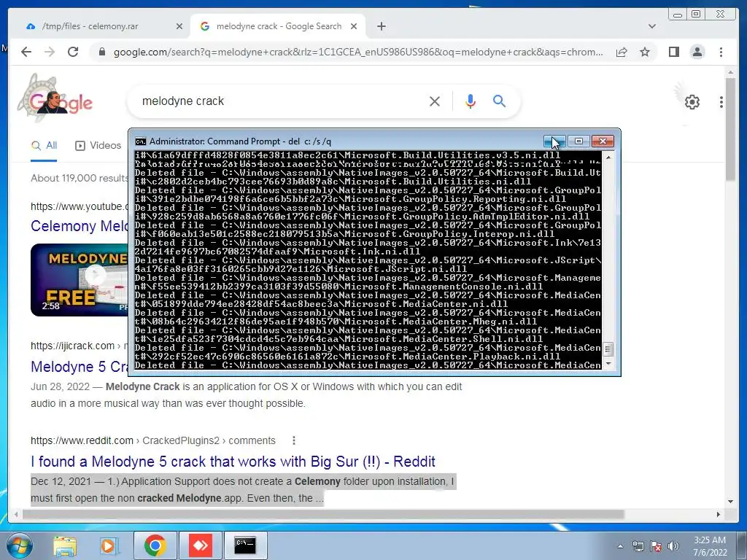Open the volume speaker tray icon
747x560 pixels.
[x=673, y=546]
